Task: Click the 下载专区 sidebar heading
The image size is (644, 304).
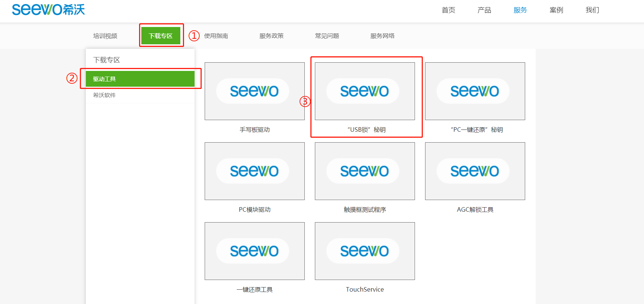Action: pos(106,60)
